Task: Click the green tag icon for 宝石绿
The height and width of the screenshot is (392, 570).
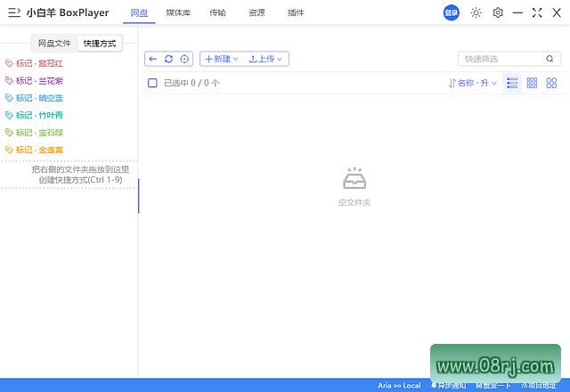Action: point(9,133)
